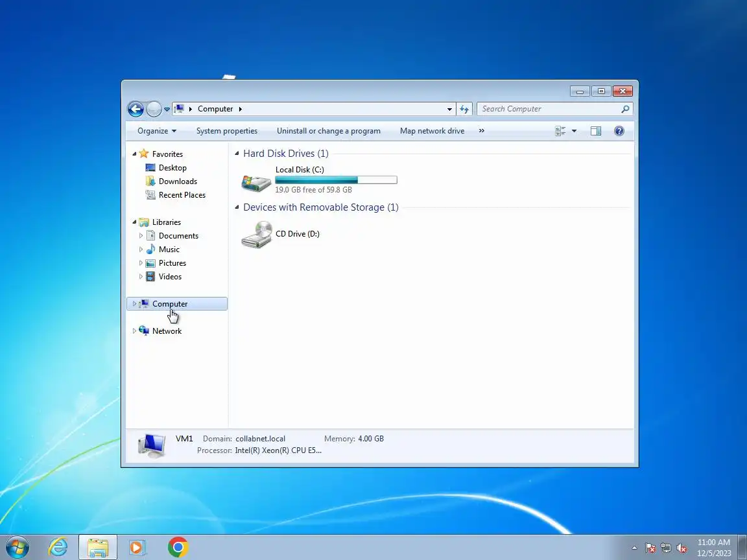Open Desktop in Favorites
Viewport: 747px width, 560px height.
(x=172, y=168)
